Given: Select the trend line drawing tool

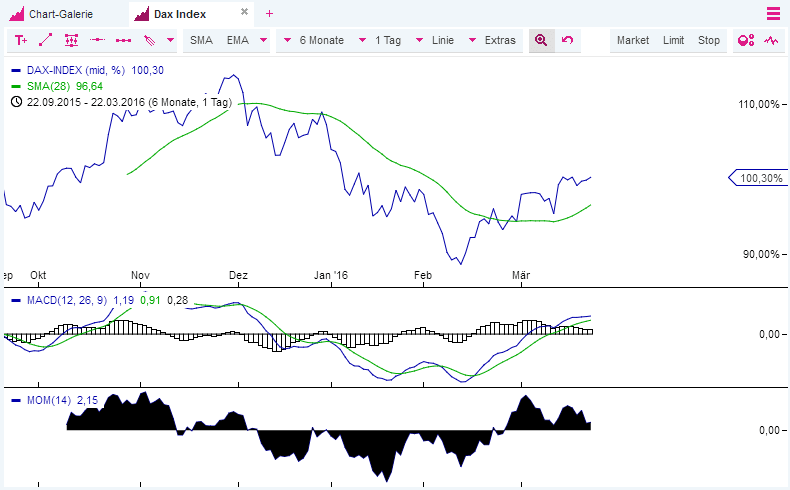Looking at the screenshot, I should point(46,40).
